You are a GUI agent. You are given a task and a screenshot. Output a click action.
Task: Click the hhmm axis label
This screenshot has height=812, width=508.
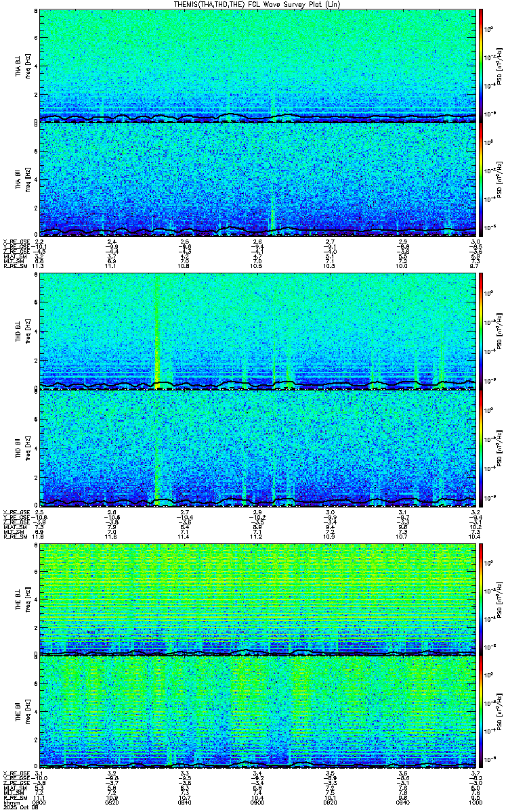point(9,804)
